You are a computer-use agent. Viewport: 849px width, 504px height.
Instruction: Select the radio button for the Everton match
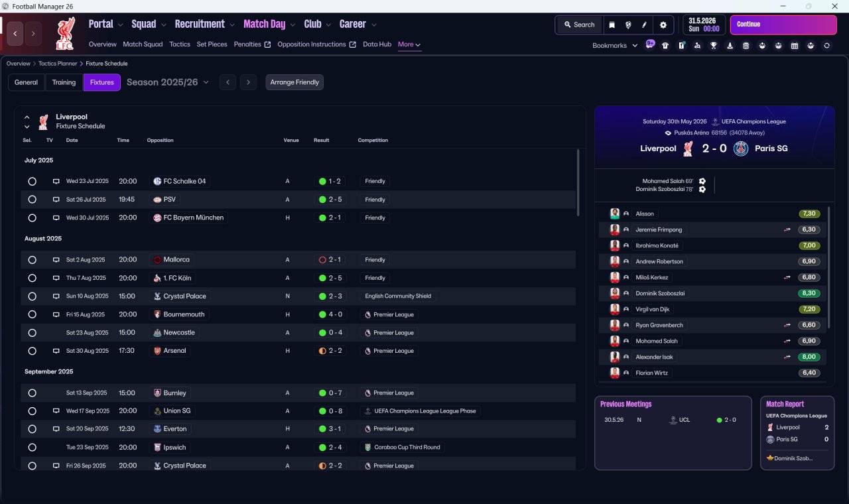32,429
